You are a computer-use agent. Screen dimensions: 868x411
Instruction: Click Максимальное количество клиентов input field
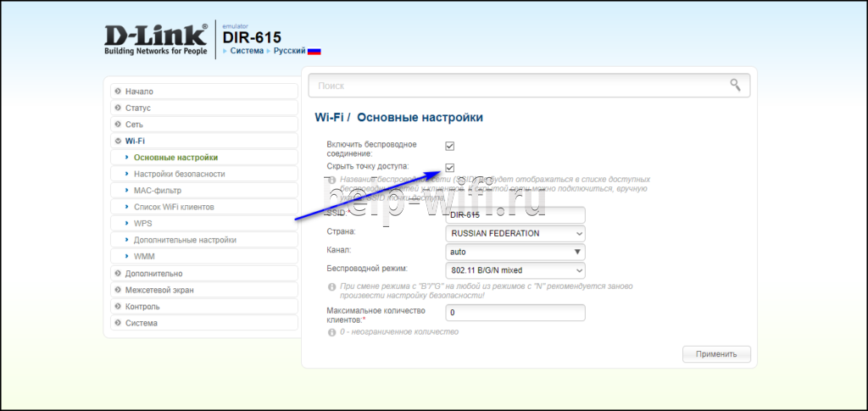(x=515, y=313)
